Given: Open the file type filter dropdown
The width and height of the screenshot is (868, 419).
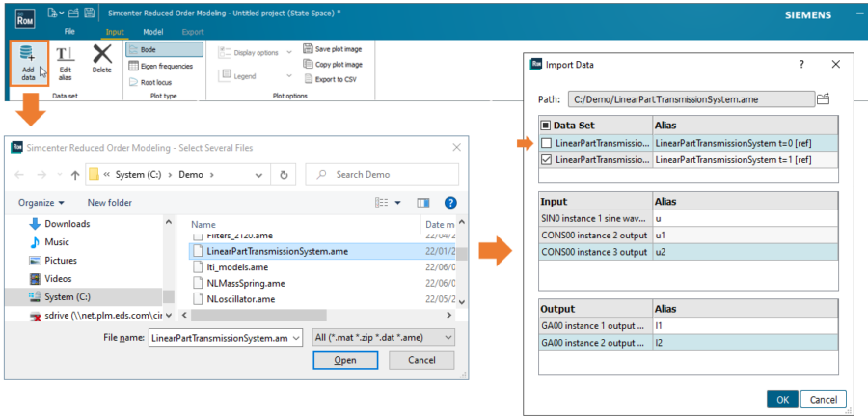Looking at the screenshot, I should tap(384, 337).
